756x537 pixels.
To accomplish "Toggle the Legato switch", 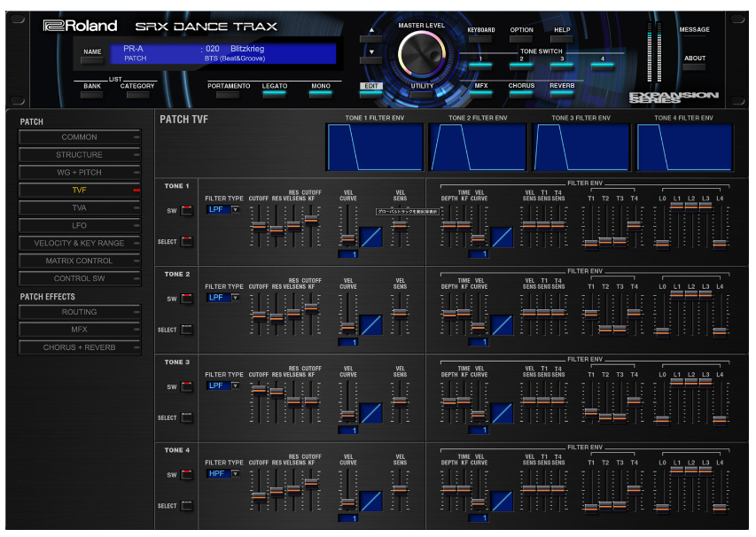I will click(275, 95).
